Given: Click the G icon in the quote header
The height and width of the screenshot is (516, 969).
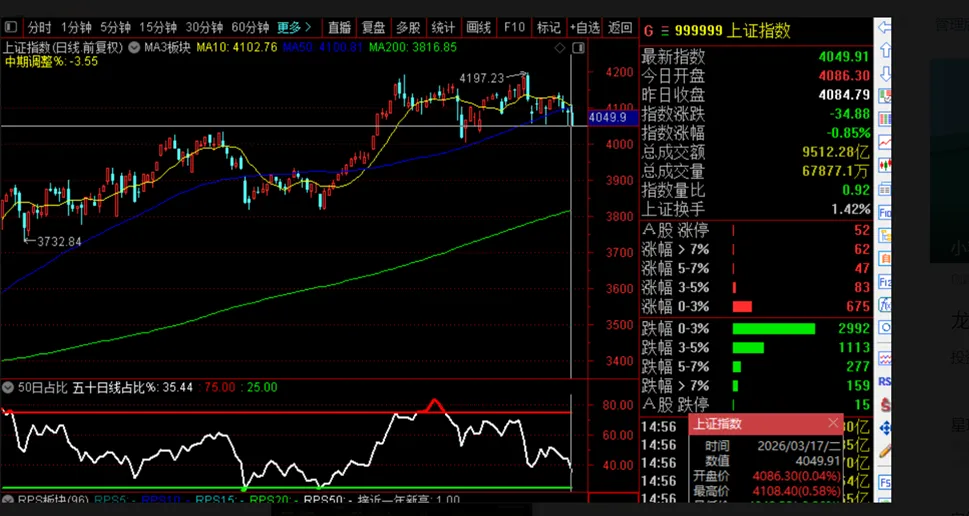Looking at the screenshot, I should (648, 30).
